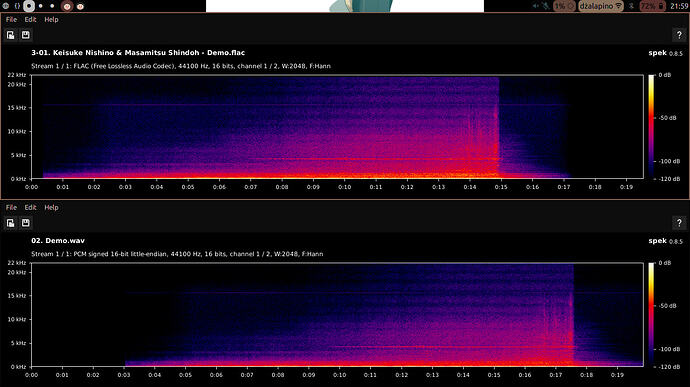The width and height of the screenshot is (690, 387).
Task: Click the muted microphone icon in top panel
Action: point(546,6)
